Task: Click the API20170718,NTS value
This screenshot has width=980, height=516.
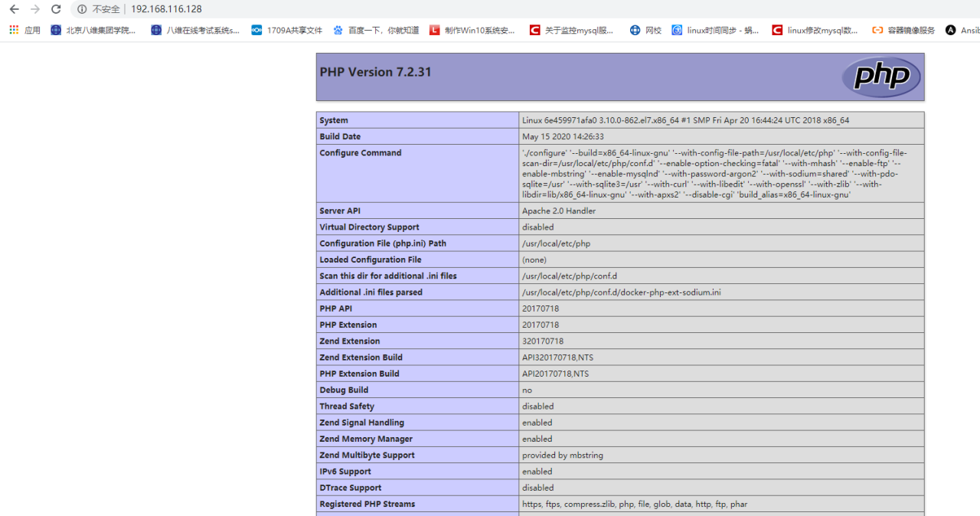Action: 556,374
